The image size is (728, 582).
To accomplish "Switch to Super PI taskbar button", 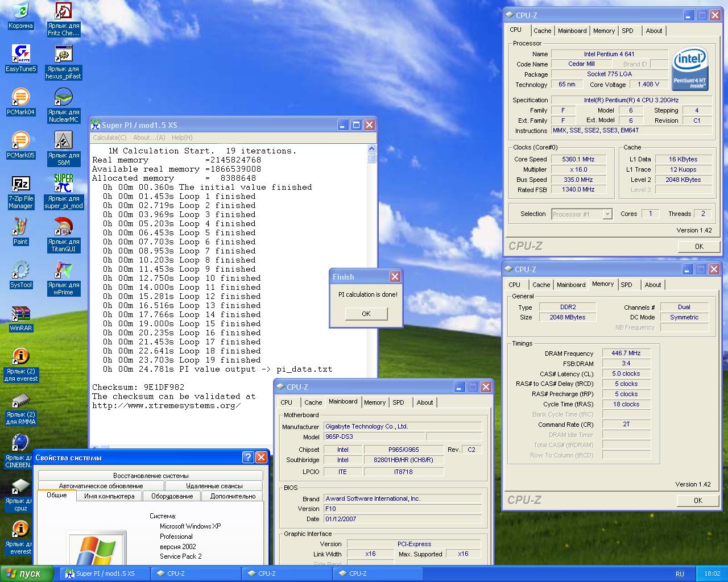I will pos(105,573).
